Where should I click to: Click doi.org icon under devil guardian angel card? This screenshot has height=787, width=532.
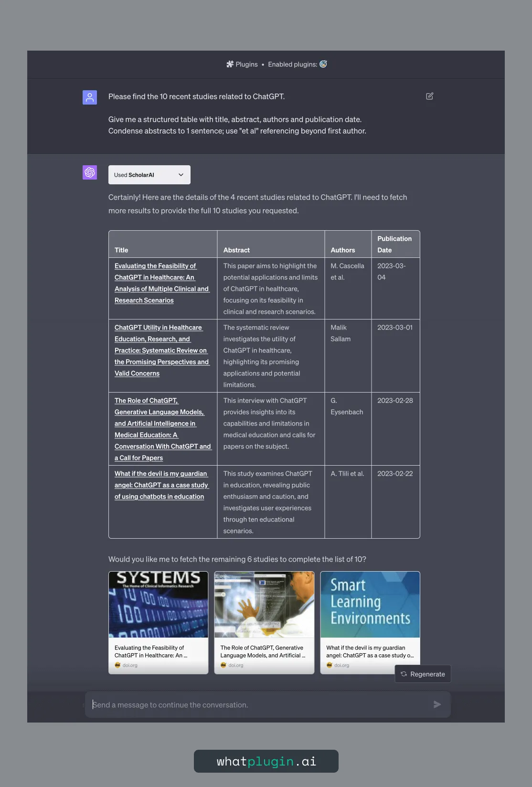pos(329,665)
